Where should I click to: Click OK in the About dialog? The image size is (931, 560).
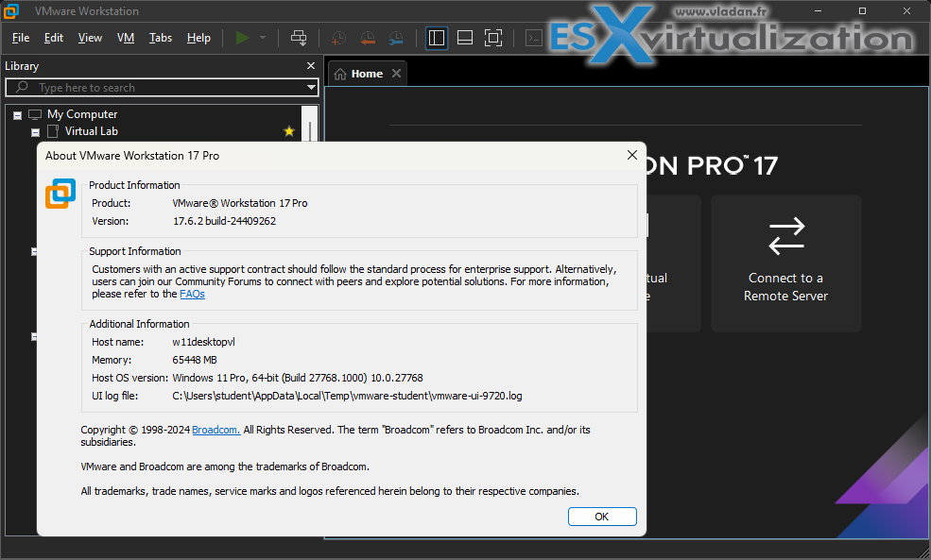(602, 517)
